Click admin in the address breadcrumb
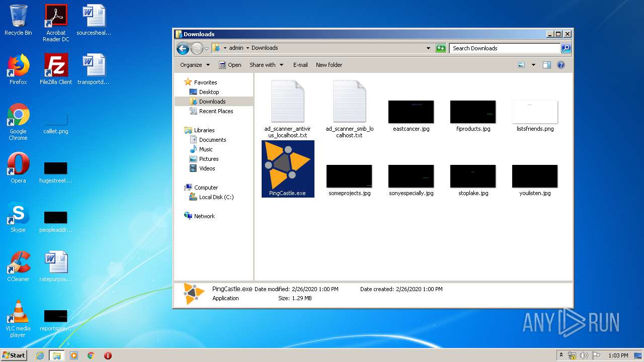644x362 pixels. point(236,48)
